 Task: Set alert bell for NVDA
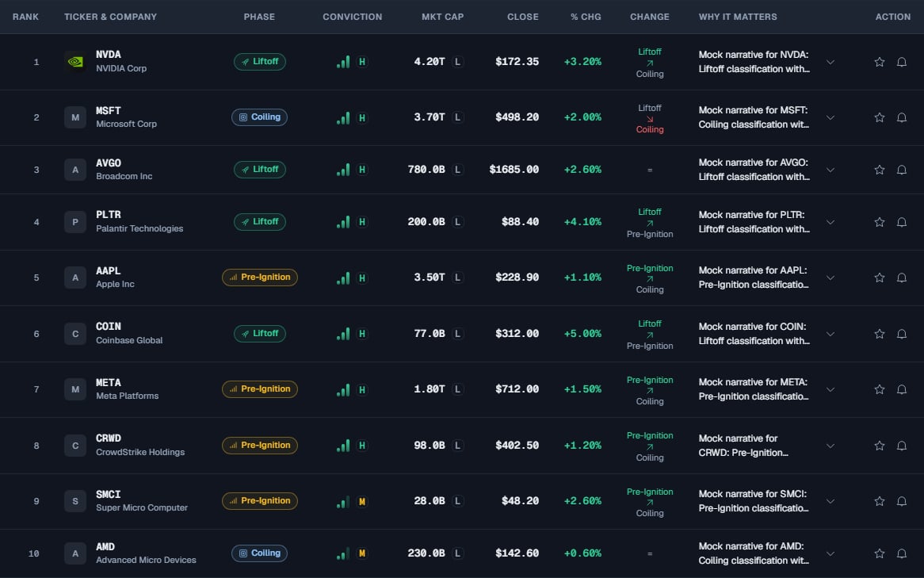[x=902, y=62]
